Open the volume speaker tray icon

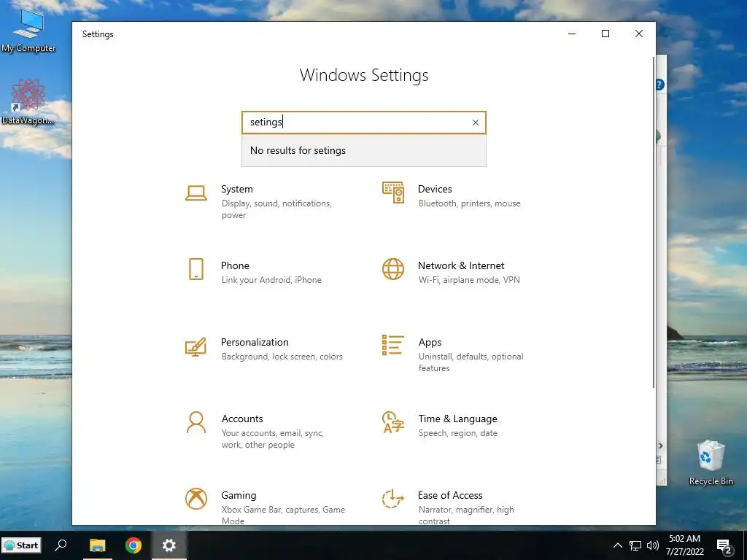coord(653,545)
